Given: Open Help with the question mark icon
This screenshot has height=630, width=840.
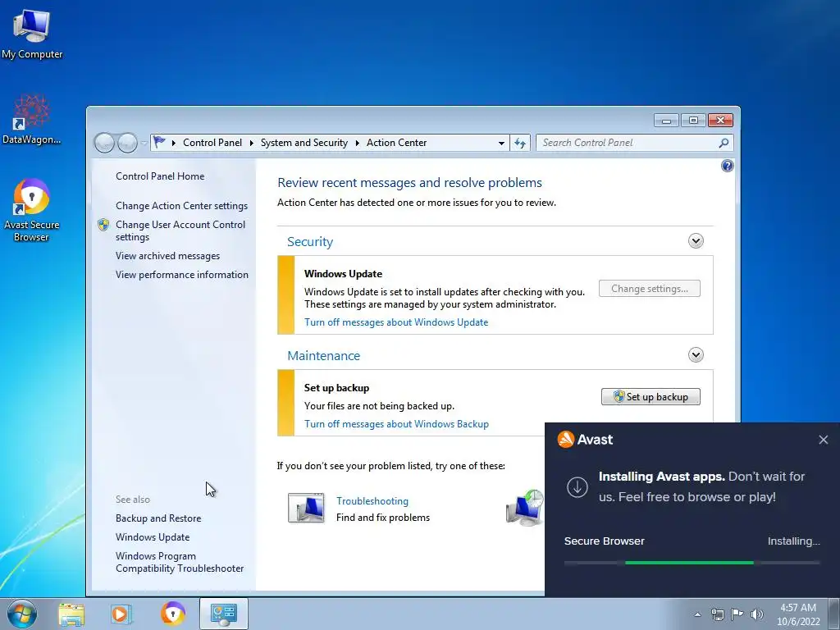Looking at the screenshot, I should (x=727, y=166).
